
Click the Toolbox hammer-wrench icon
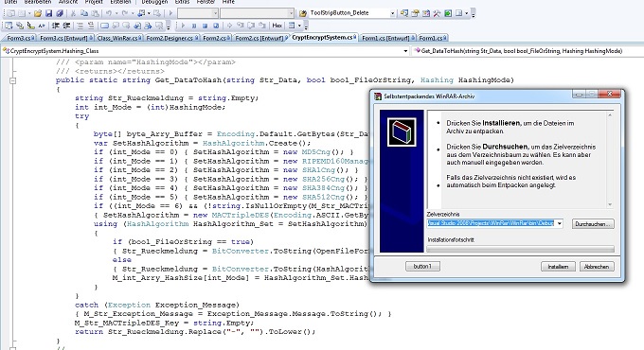pos(437,13)
